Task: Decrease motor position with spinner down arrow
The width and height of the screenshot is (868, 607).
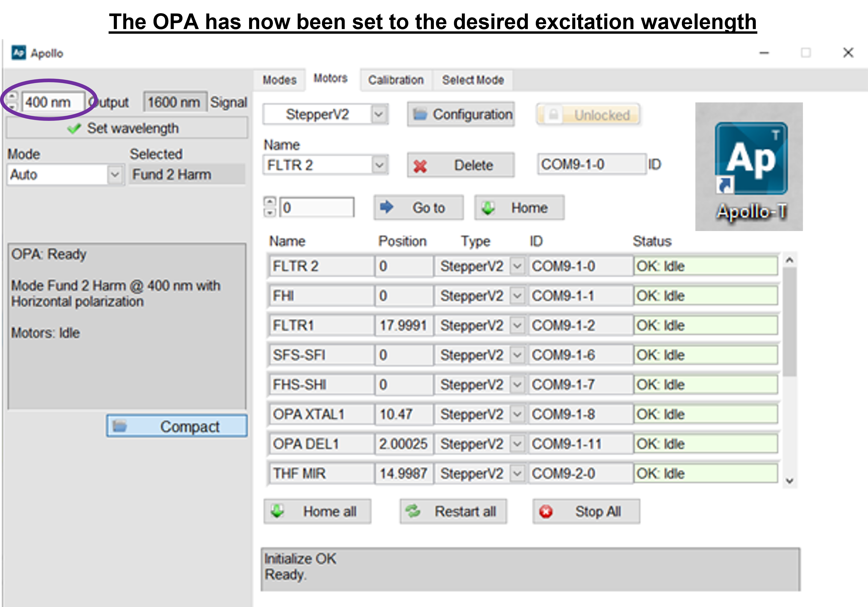Action: tap(269, 213)
